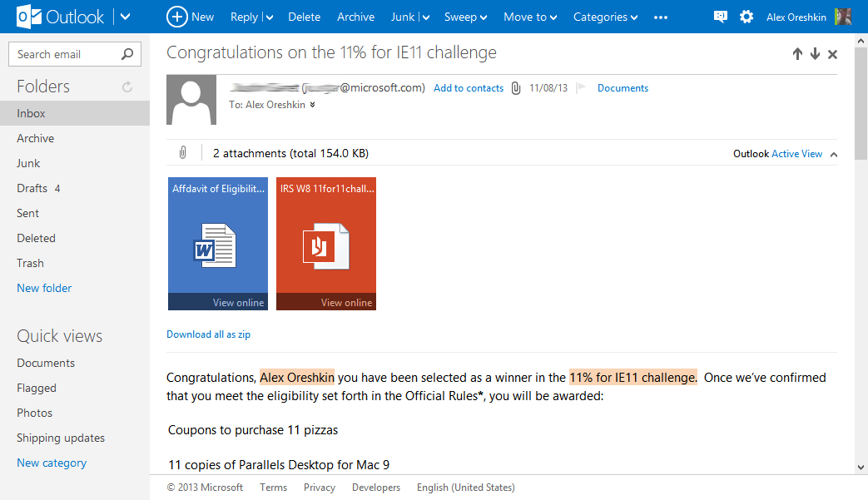View the Affdavit of Eligibility document online
The image size is (868, 500).
click(238, 303)
